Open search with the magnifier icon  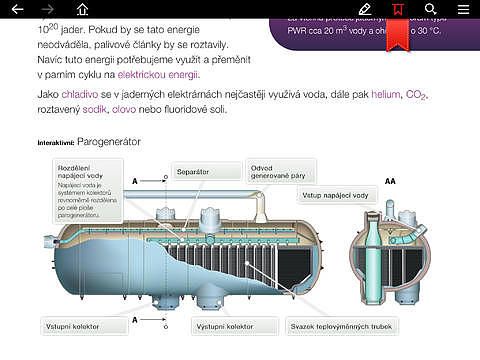pos(431,9)
